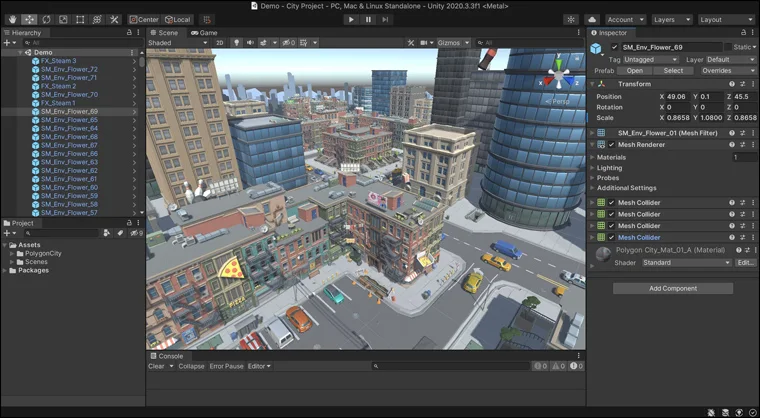Select the combined Transform tool
This screenshot has height=418, width=760.
click(97, 19)
